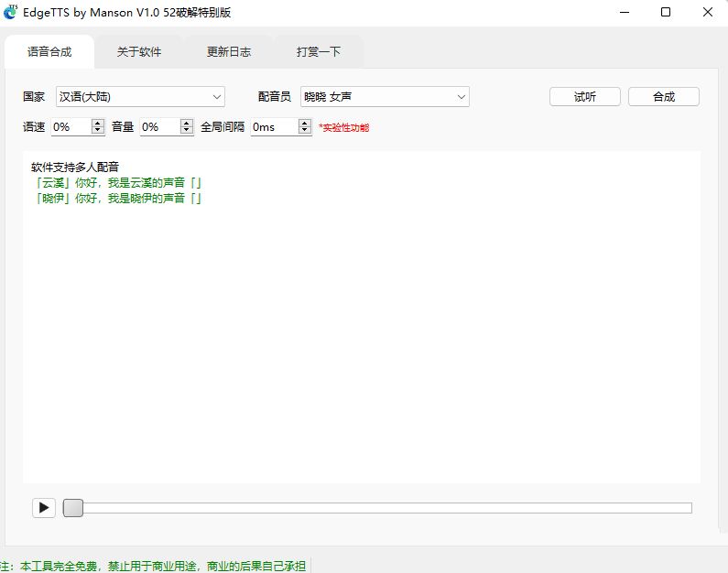Decrease 语速 with the down arrow

click(97, 130)
